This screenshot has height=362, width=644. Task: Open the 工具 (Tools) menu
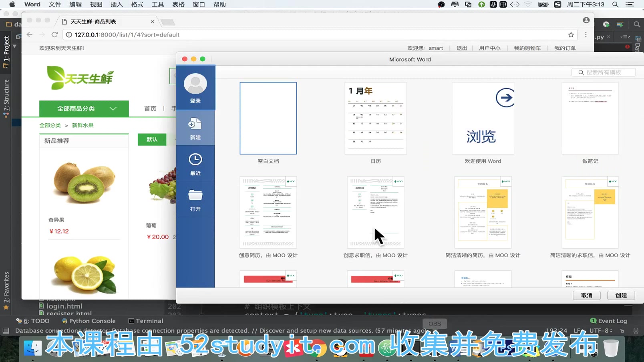pos(158,4)
